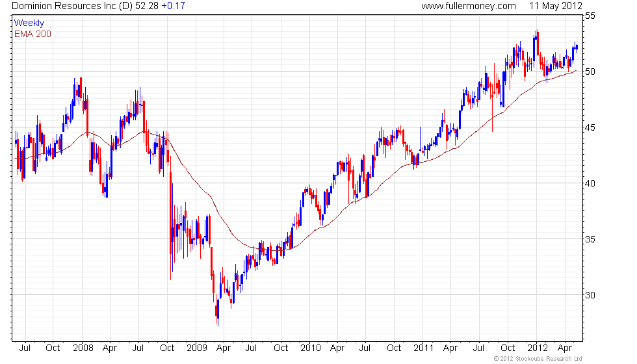Click the 50 price axis label
The image size is (637, 364).
[x=590, y=71]
